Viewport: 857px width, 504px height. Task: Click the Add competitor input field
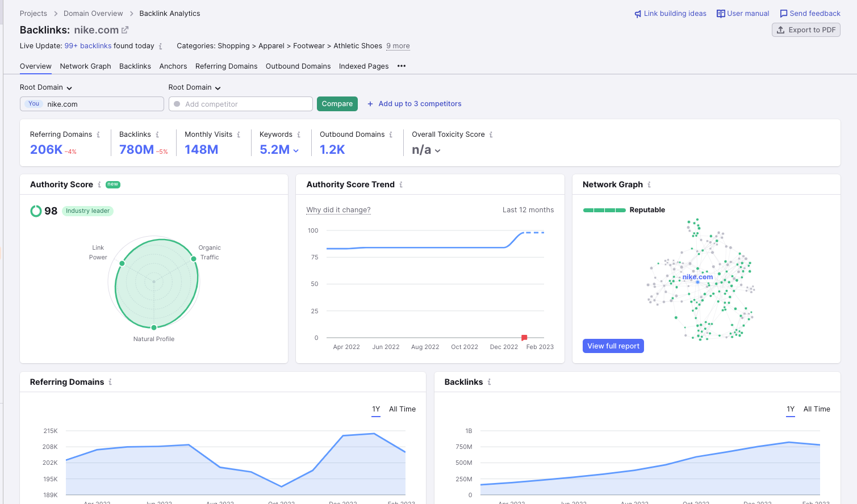click(241, 104)
